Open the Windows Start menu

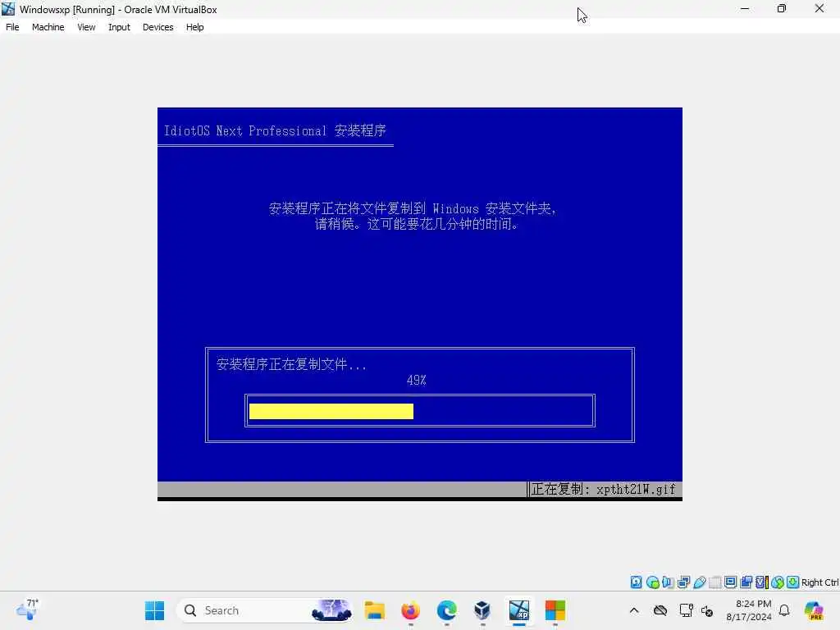click(155, 610)
